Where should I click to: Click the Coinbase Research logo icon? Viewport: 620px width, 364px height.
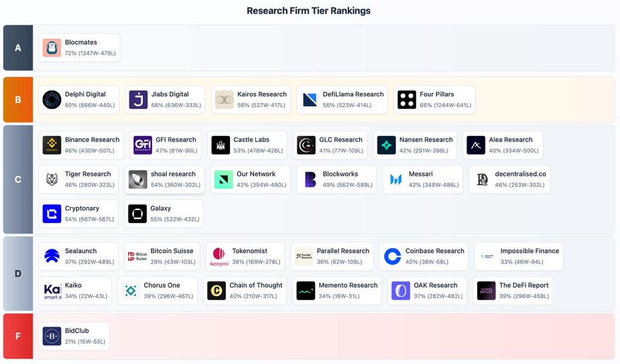[392, 256]
